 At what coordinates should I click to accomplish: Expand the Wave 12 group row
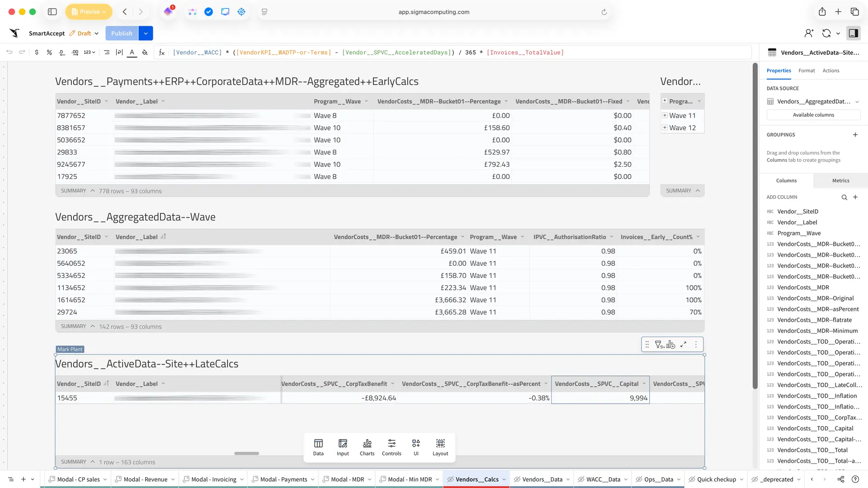[x=665, y=128]
